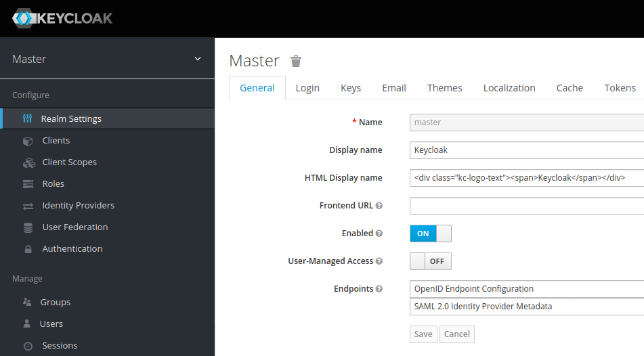Click the Sessions clock icon

pyautogui.click(x=28, y=346)
